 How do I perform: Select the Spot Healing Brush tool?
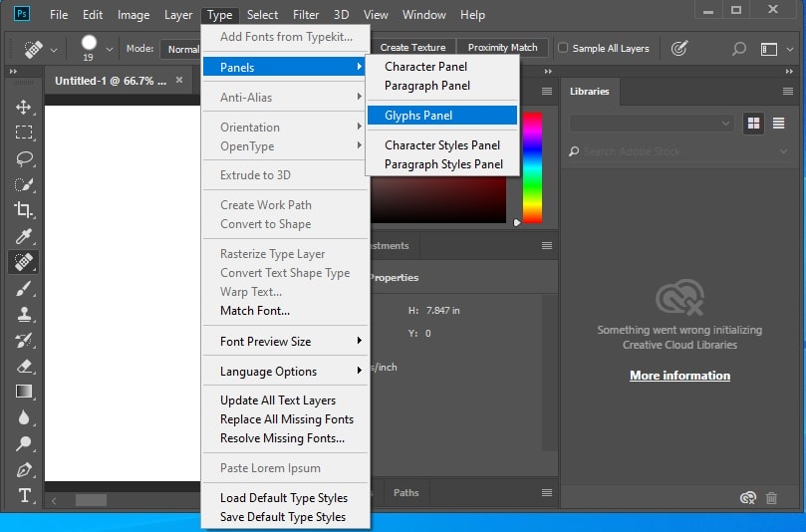point(23,262)
